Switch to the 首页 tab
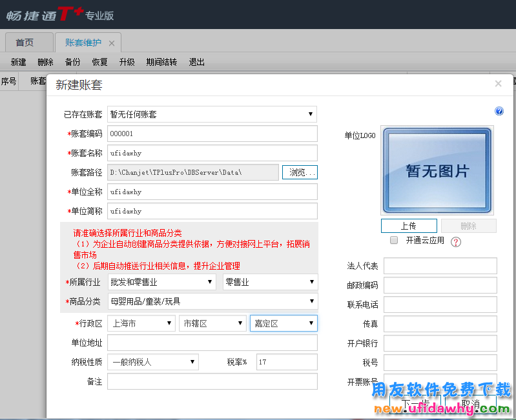This screenshot has width=516, height=420. tap(25, 43)
